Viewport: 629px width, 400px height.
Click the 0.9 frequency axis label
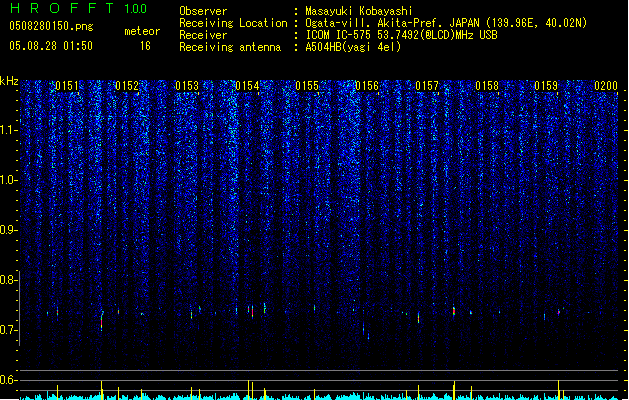coord(8,230)
